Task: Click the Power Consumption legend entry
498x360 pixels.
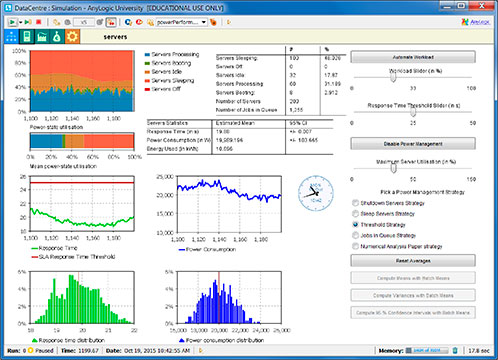Action: [x=207, y=249]
